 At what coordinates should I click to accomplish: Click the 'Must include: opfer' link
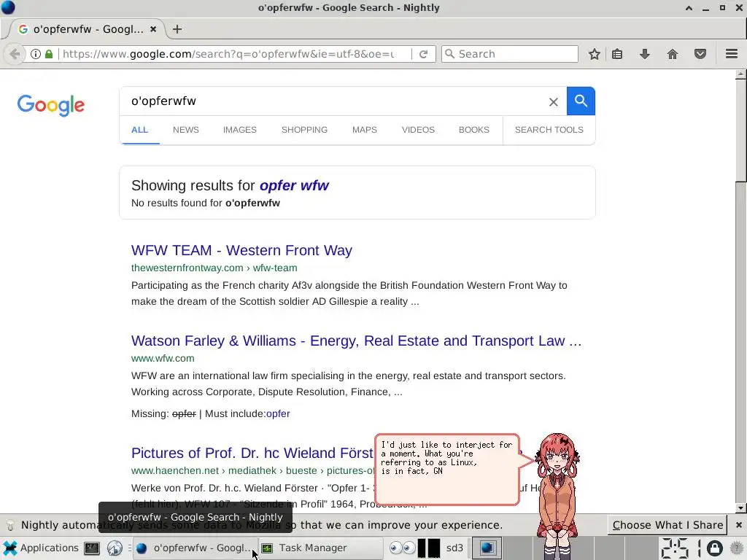[278, 414]
